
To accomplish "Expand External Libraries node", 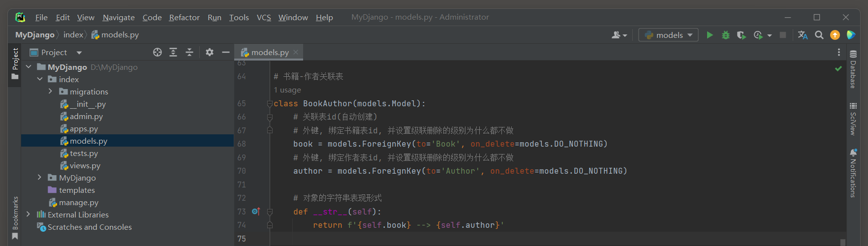I will point(29,215).
